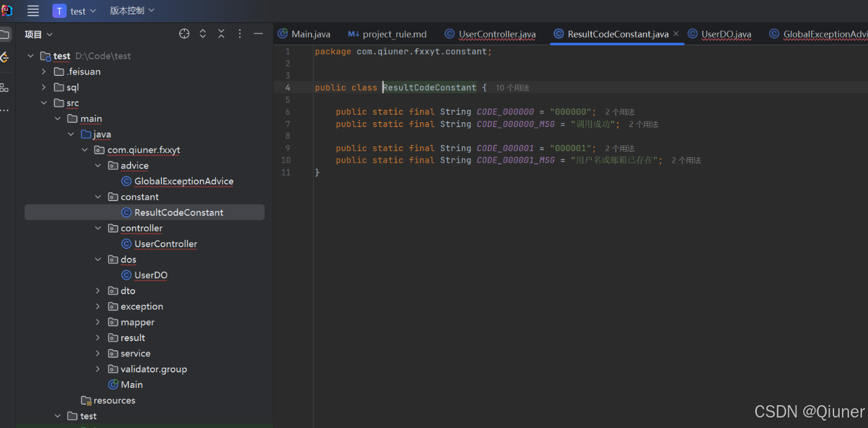Click the class icon beside UserDO
Viewport: 868px width, 428px height.
(x=126, y=275)
